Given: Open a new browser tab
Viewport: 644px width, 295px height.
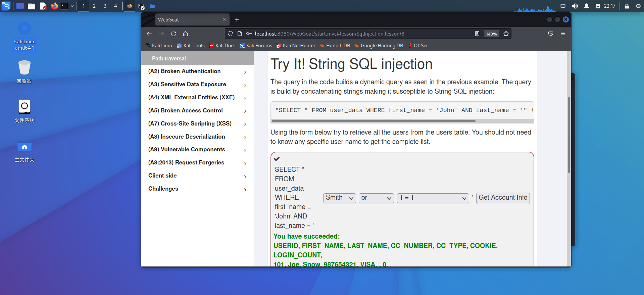Looking at the screenshot, I should click(x=237, y=20).
